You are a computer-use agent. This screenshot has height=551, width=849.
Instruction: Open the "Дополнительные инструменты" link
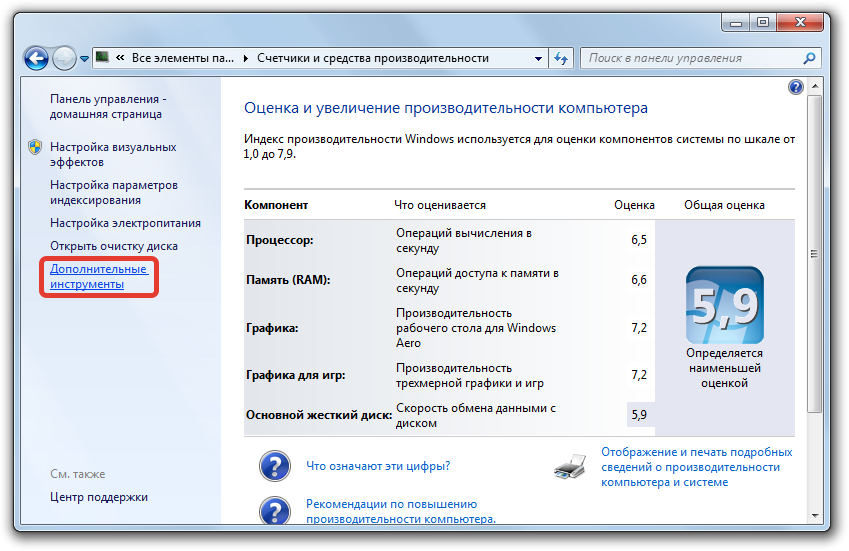click(x=98, y=277)
